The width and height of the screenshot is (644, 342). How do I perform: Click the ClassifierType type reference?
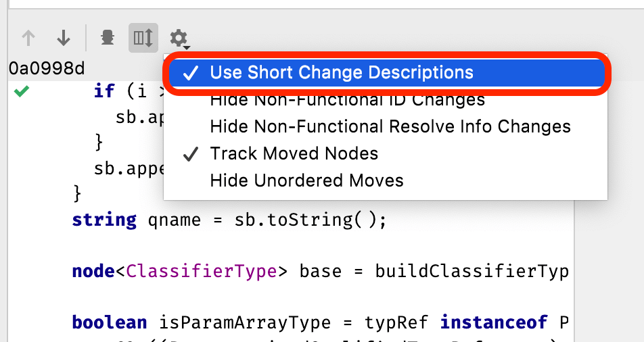(x=202, y=271)
